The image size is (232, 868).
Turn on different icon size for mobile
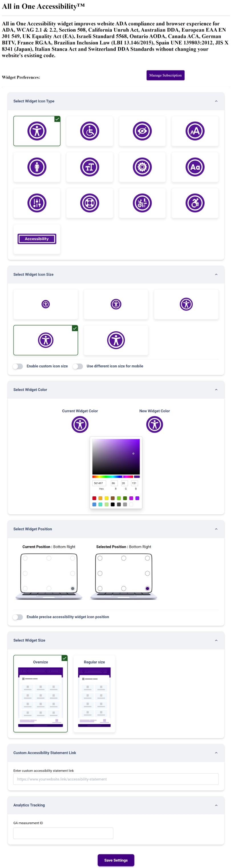click(78, 366)
